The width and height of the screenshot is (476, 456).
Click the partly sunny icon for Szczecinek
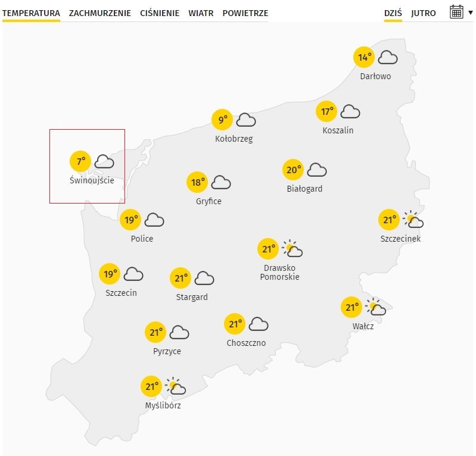[413, 219]
